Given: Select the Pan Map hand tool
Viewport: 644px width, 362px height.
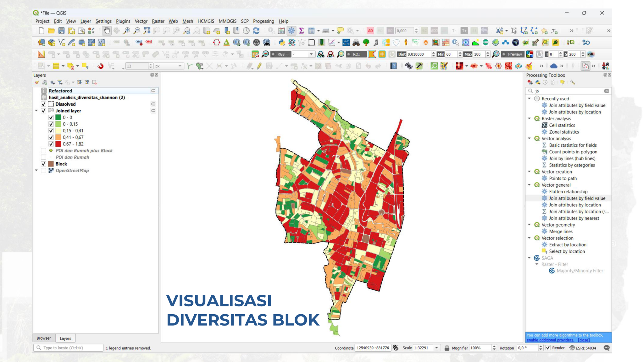Looking at the screenshot, I should pyautogui.click(x=106, y=30).
